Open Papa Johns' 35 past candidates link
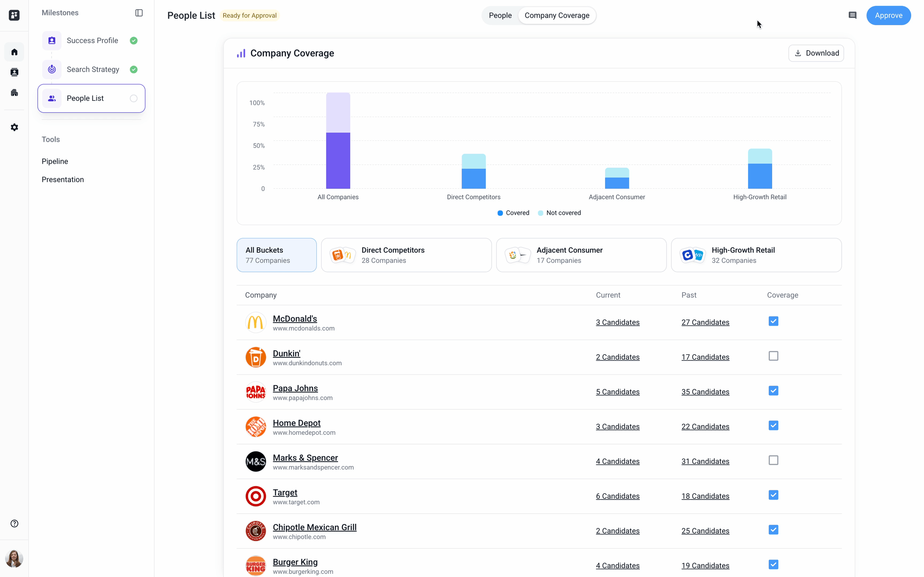Screen dimensions: 924x577 (x=705, y=392)
